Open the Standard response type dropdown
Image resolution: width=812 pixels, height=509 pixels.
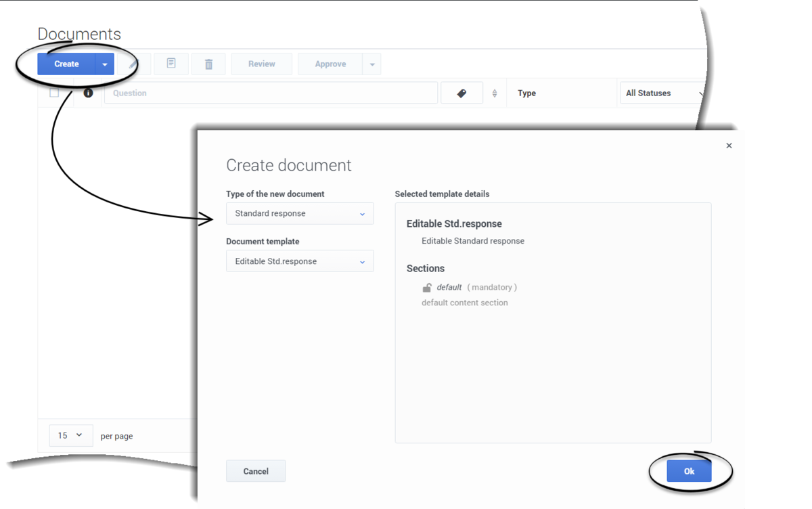pyautogui.click(x=300, y=213)
